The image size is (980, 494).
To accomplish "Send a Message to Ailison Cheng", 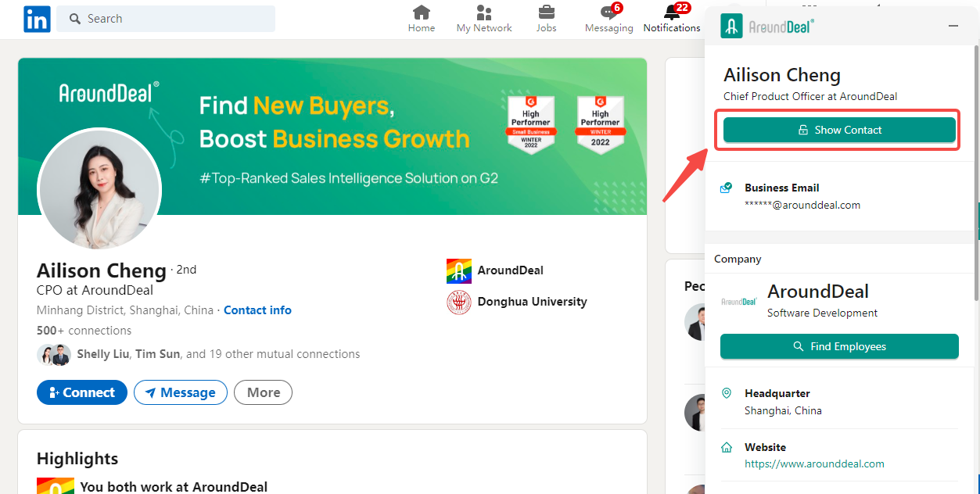I will 181,392.
